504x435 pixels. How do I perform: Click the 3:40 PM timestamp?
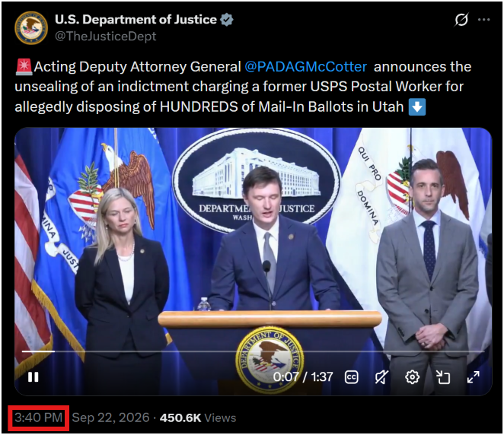point(39,418)
